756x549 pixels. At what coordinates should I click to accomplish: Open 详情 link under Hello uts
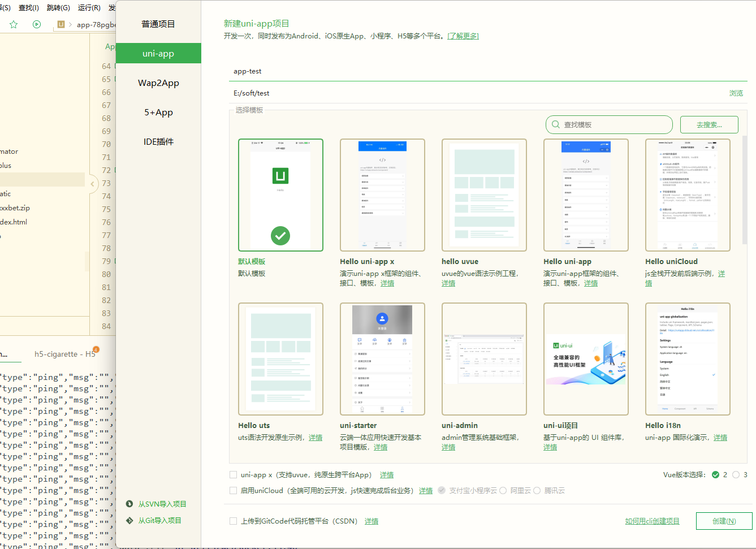[316, 438]
